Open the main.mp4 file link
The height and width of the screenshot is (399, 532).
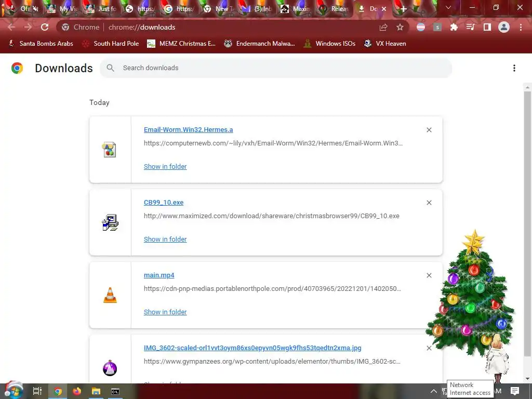[x=159, y=275]
